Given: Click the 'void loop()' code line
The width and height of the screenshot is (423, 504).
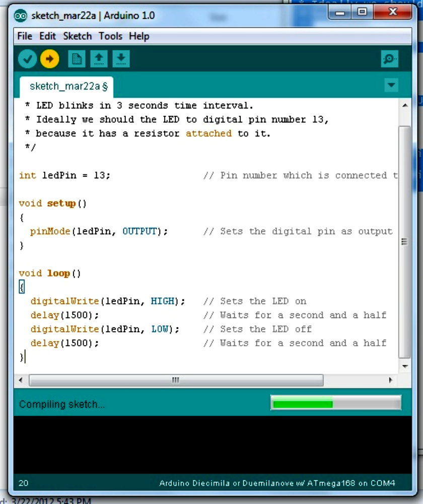Looking at the screenshot, I should coord(50,274).
